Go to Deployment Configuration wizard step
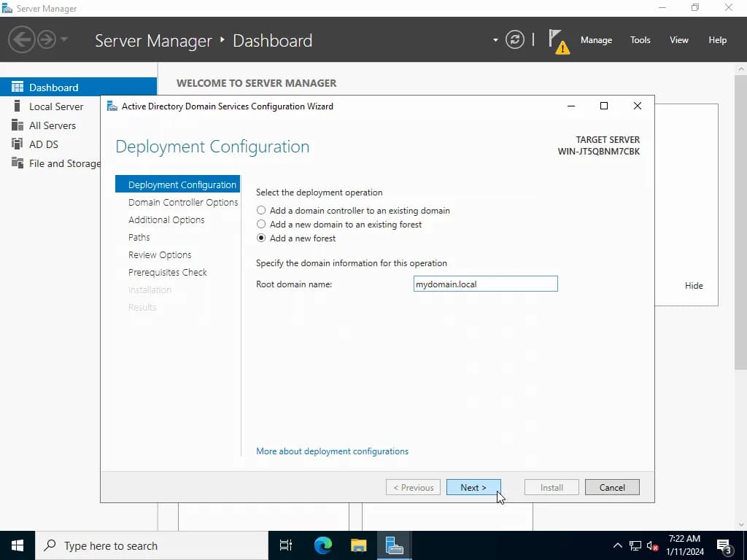747x560 pixels. point(178,184)
